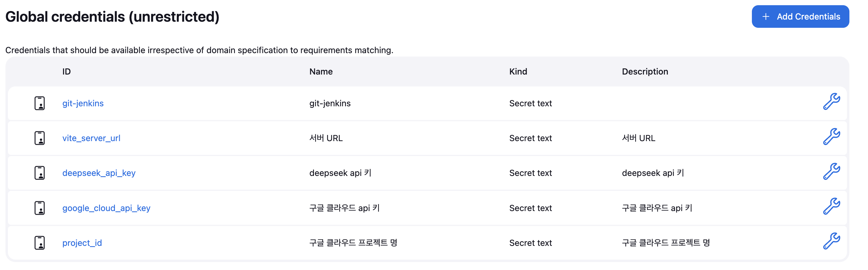This screenshot has width=868, height=270.
Task: Open the deepseek_api_key credential link
Action: pyautogui.click(x=99, y=173)
